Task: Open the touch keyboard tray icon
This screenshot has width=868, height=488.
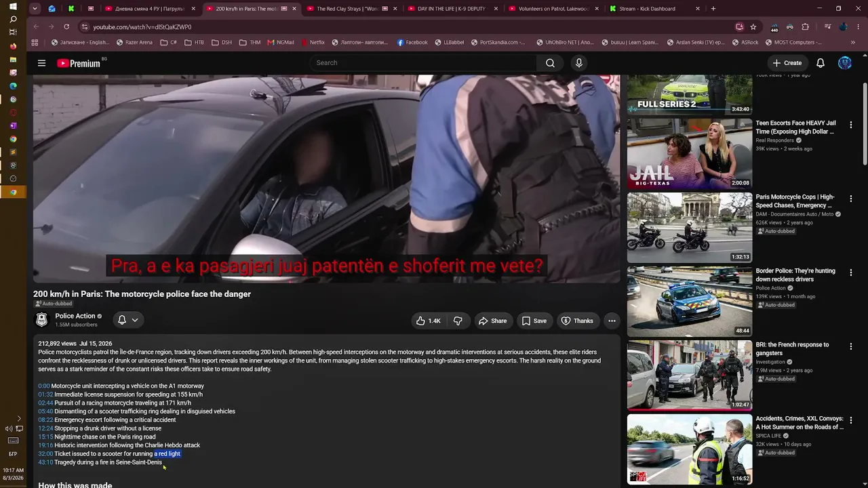Action: pos(13,441)
